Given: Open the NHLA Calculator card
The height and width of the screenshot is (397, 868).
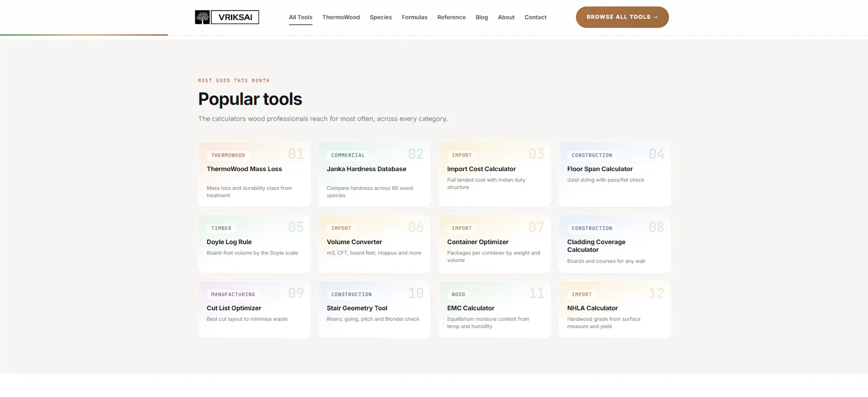Looking at the screenshot, I should [x=615, y=310].
